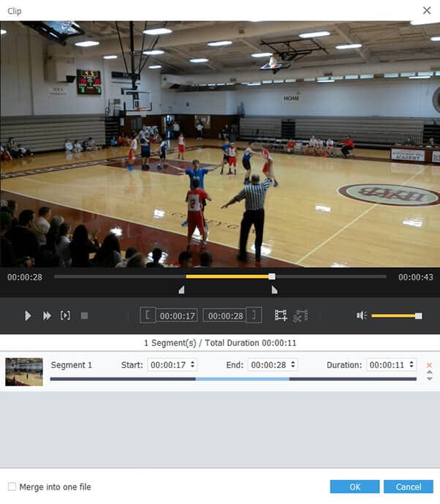
Task: Click the Segment 1 thumbnail
Action: [x=24, y=371]
